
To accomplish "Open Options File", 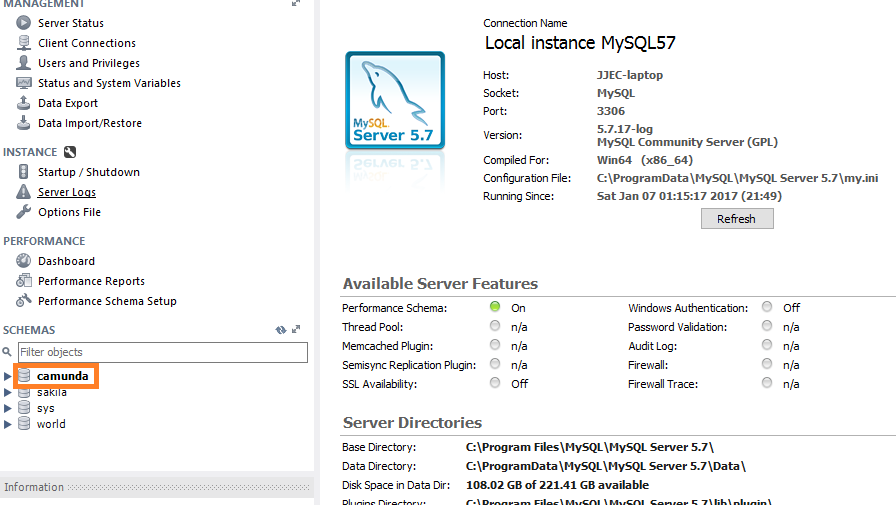I will [x=69, y=212].
